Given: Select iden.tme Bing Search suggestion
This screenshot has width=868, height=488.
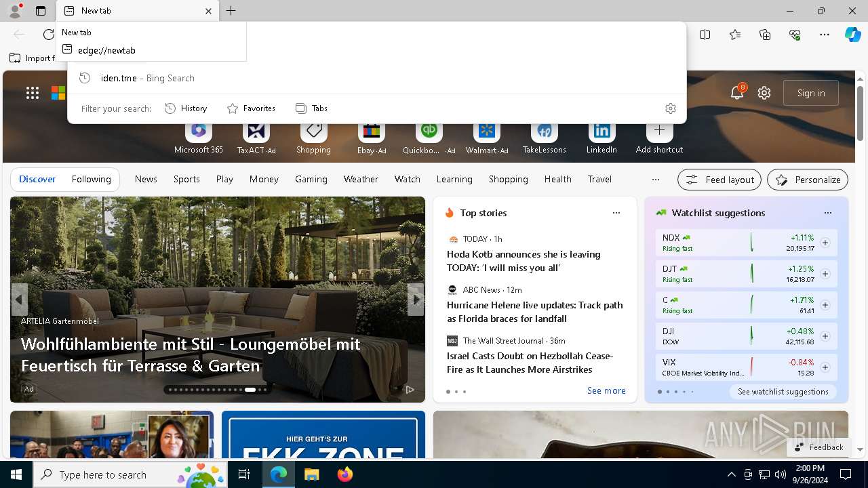Looking at the screenshot, I should [377, 78].
